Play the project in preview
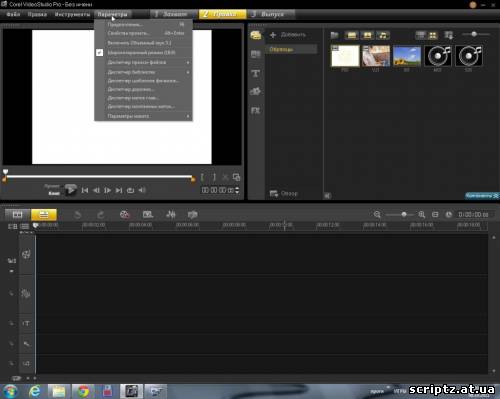This screenshot has height=399, width=500. pos(70,190)
